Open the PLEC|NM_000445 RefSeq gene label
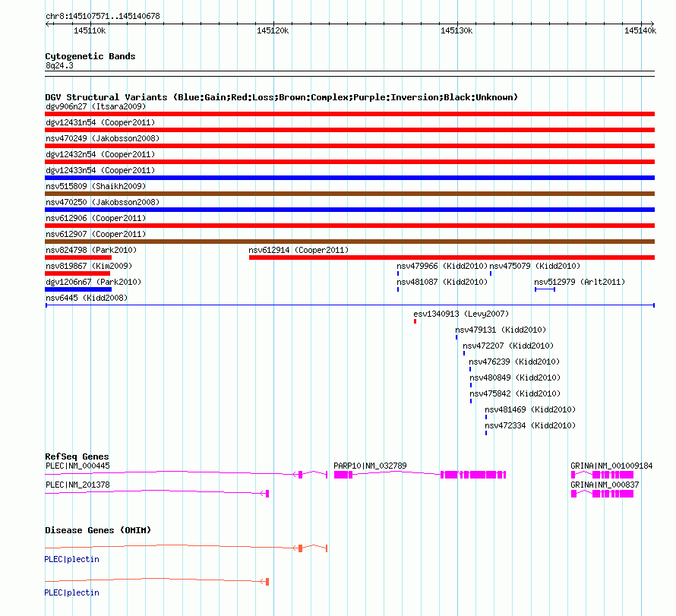Image resolution: width=676 pixels, height=616 pixels. coord(77,466)
